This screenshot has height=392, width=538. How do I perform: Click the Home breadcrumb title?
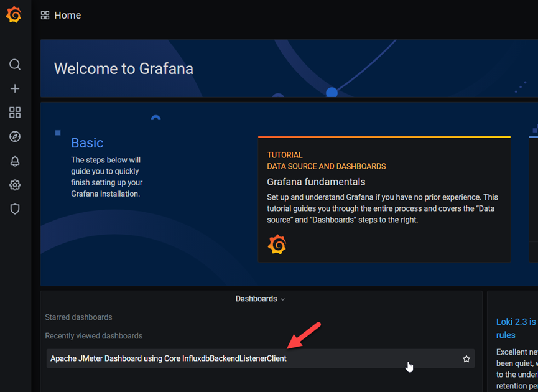(x=68, y=15)
